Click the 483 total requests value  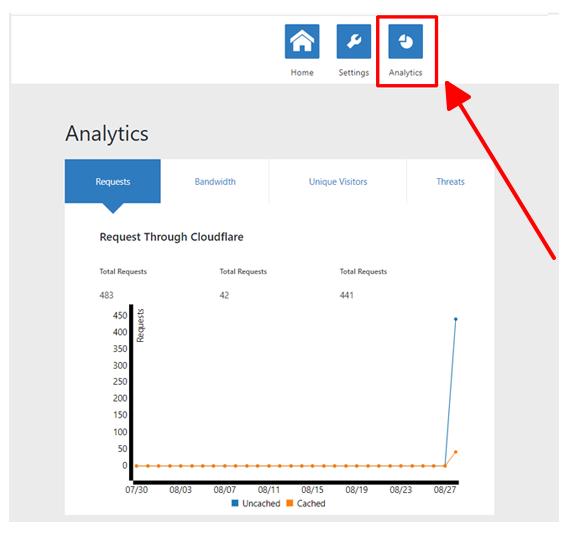click(106, 295)
